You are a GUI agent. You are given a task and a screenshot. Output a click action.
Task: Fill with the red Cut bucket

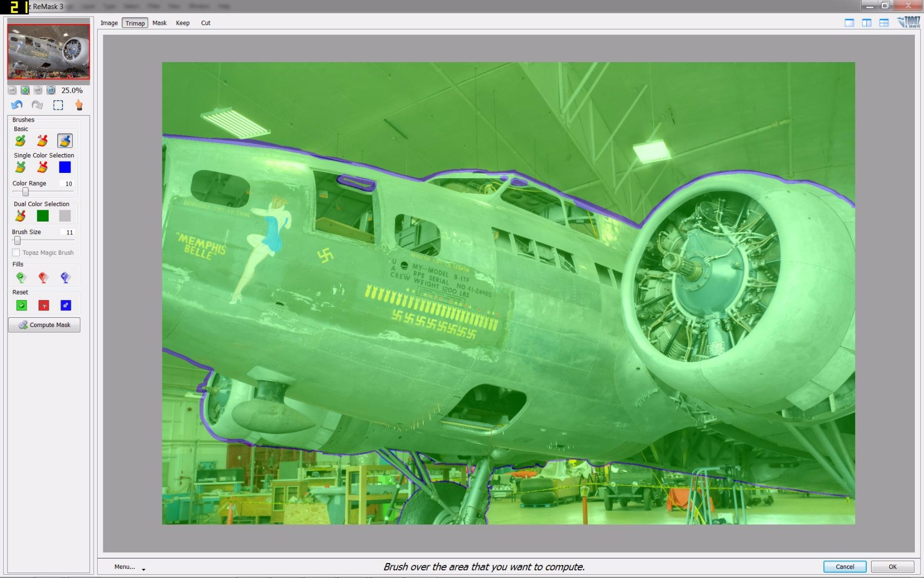click(x=43, y=277)
